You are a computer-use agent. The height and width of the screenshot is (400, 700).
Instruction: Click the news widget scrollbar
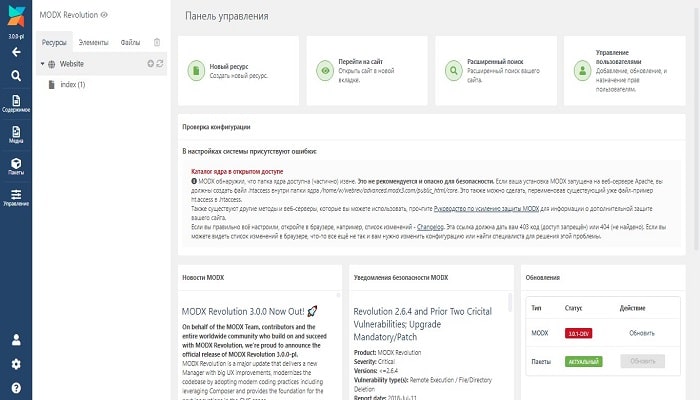pos(338,296)
